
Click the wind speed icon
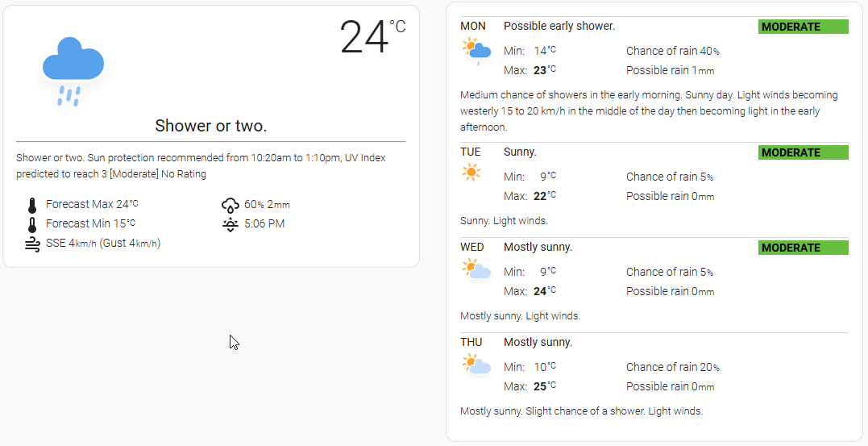point(32,244)
